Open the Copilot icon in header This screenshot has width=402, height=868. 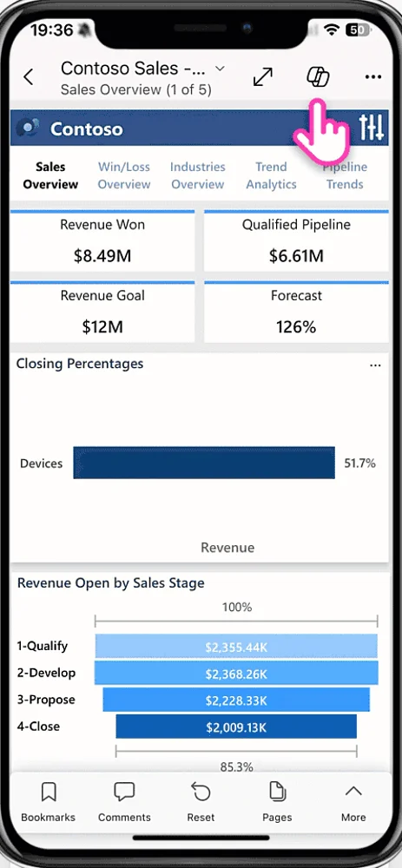(x=318, y=76)
